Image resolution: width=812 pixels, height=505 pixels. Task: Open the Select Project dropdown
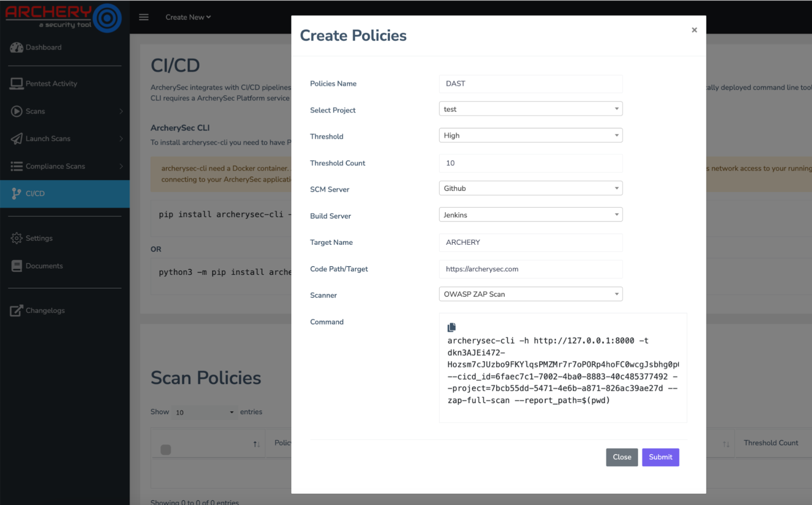click(x=530, y=109)
